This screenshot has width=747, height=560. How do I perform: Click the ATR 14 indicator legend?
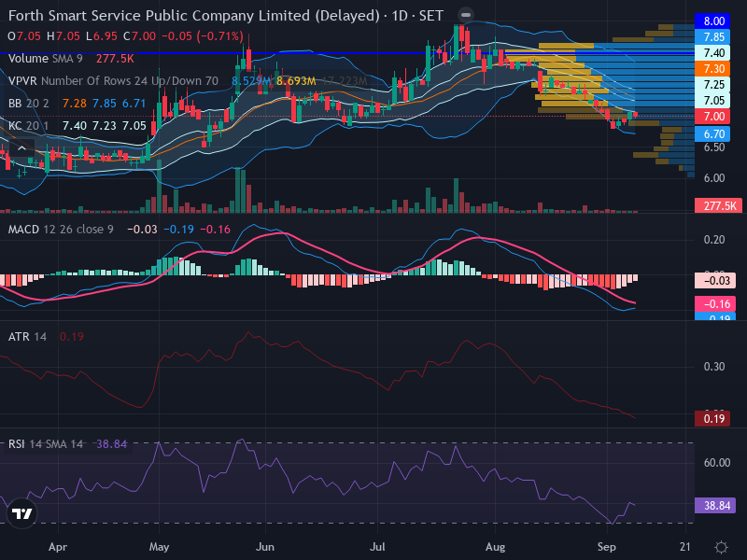(27, 337)
